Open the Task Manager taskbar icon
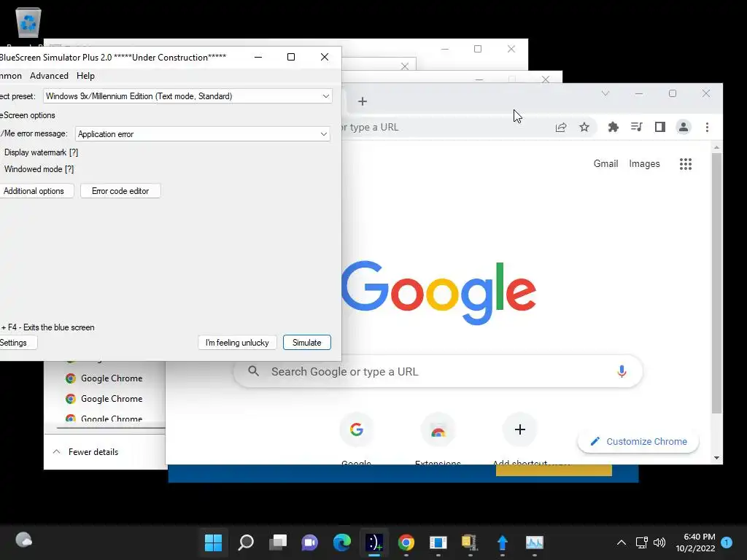747x560 pixels. pyautogui.click(x=535, y=542)
